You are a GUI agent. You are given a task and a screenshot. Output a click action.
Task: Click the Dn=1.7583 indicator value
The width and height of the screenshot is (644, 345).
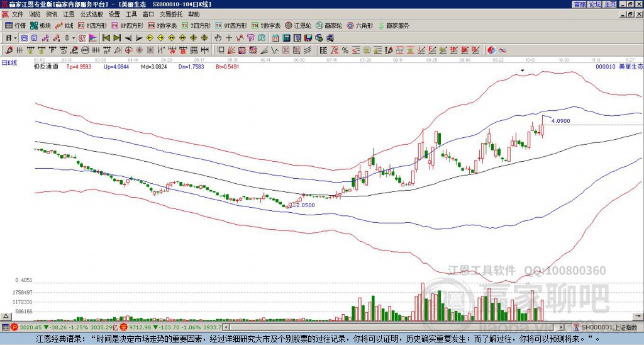pyautogui.click(x=191, y=66)
